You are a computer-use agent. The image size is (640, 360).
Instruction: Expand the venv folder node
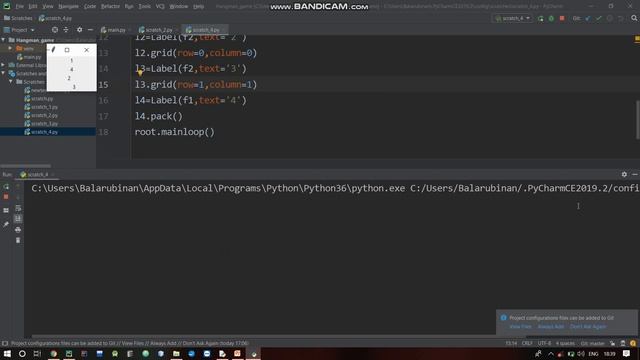(x=11, y=48)
